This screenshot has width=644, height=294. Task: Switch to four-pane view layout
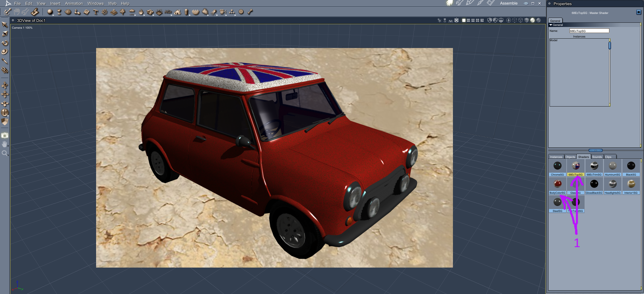pyautogui.click(x=477, y=20)
